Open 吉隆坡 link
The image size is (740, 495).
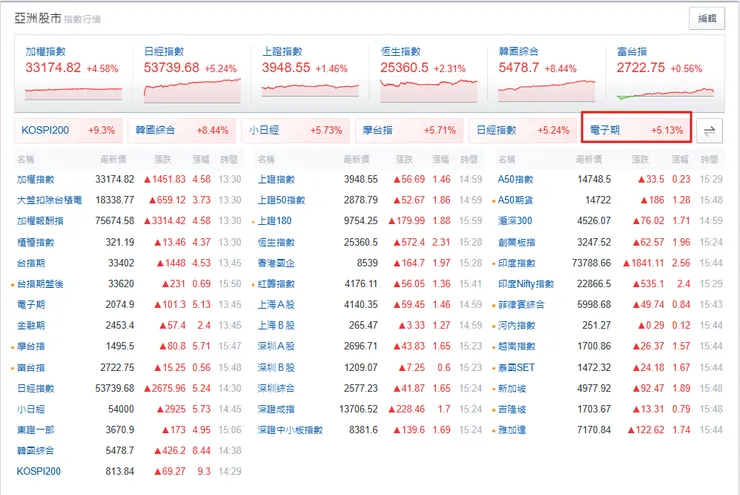click(x=512, y=409)
